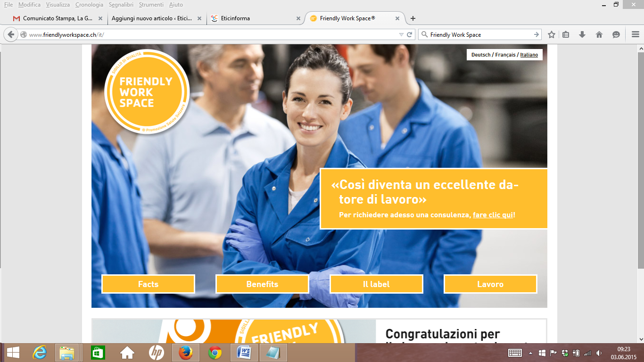
Task: Open a new tab with plus button
Action: 413,18
